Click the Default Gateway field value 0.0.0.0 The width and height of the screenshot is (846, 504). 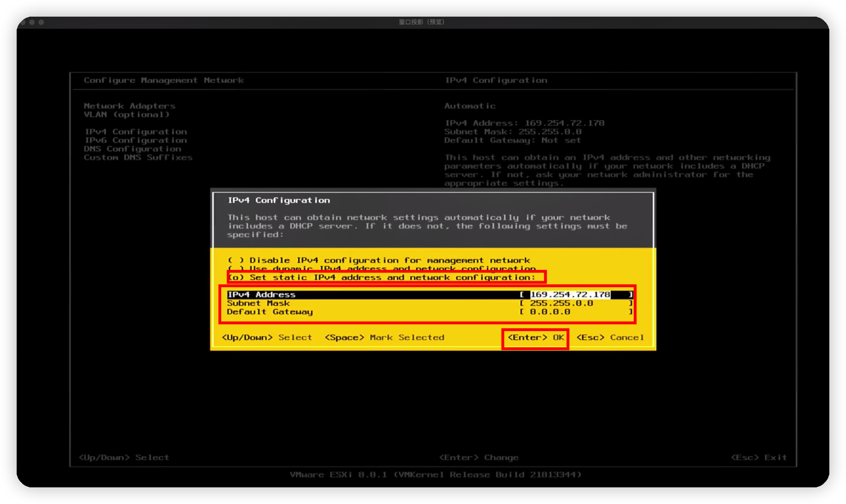[550, 312]
